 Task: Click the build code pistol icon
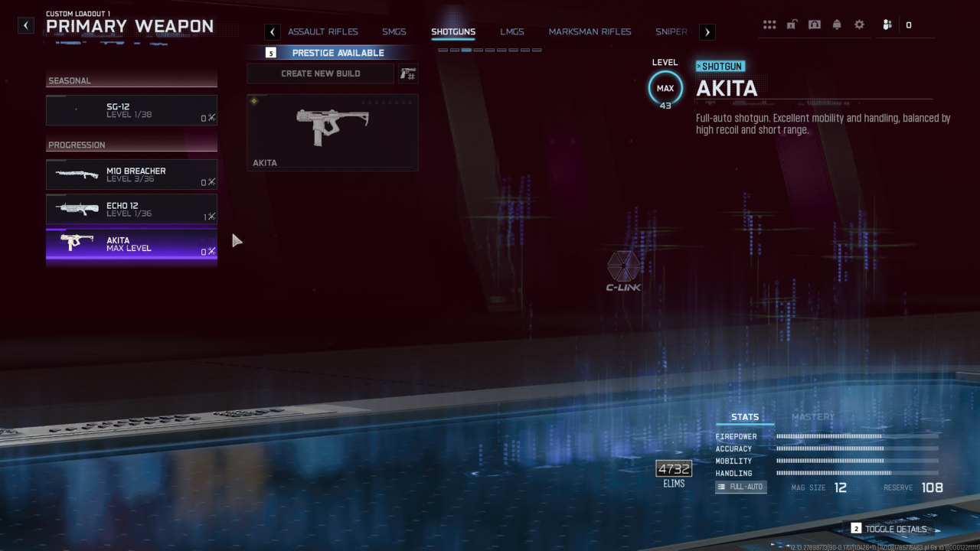pyautogui.click(x=408, y=73)
